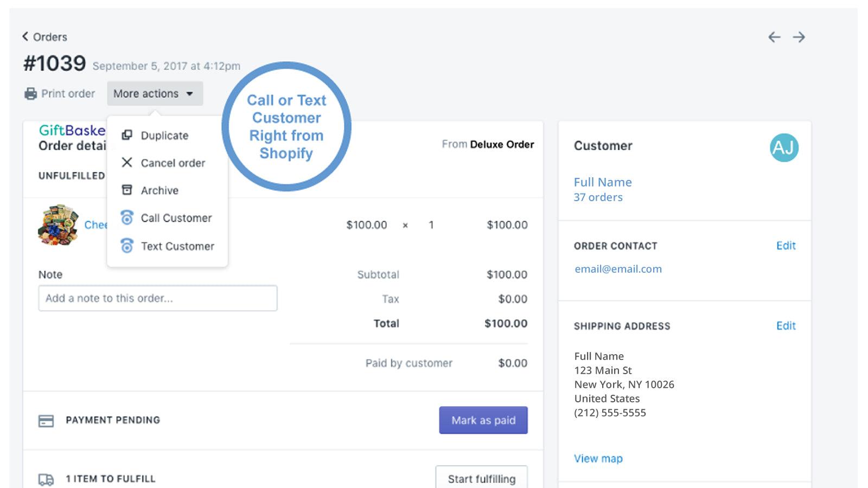Screen dimensions: 868x488
Task: Select the Duplicate order icon
Action: point(127,135)
